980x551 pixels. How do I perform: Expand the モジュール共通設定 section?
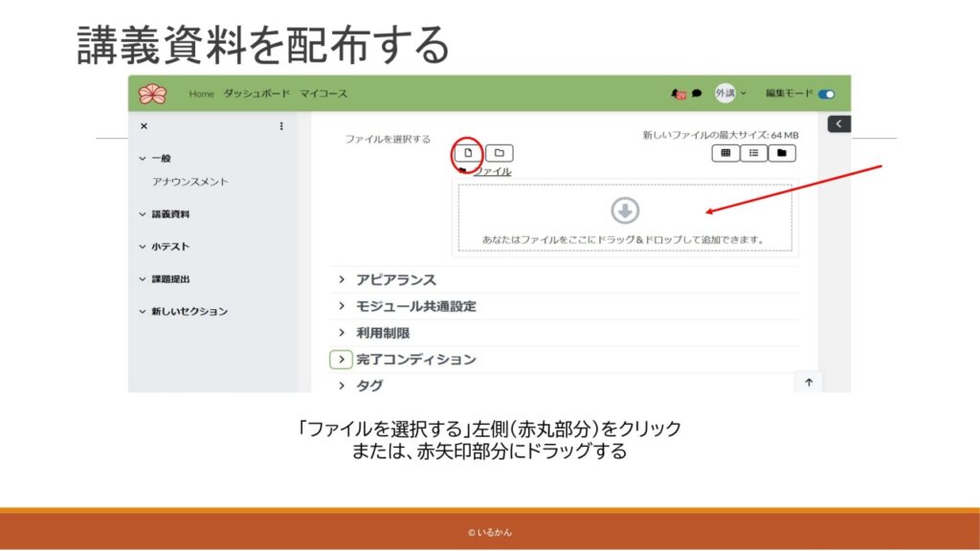point(342,306)
